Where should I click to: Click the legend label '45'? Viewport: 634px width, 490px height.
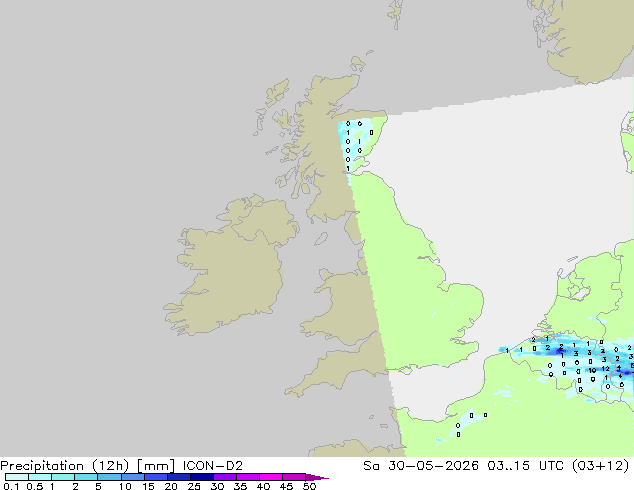click(286, 486)
